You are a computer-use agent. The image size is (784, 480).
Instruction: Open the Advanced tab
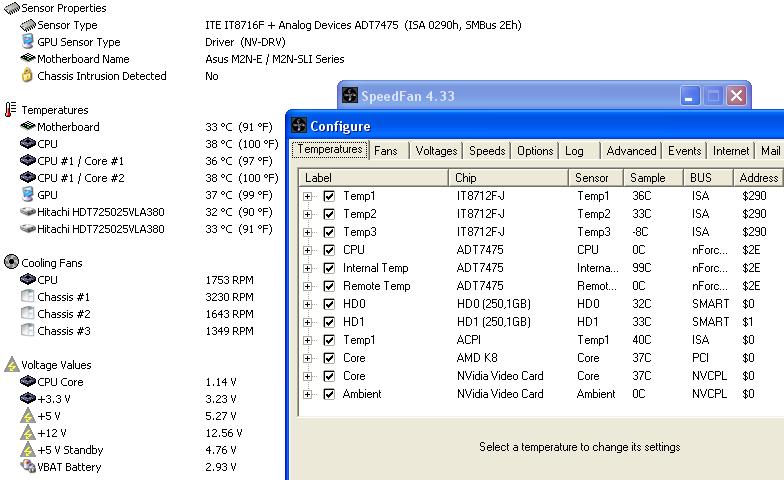click(631, 150)
